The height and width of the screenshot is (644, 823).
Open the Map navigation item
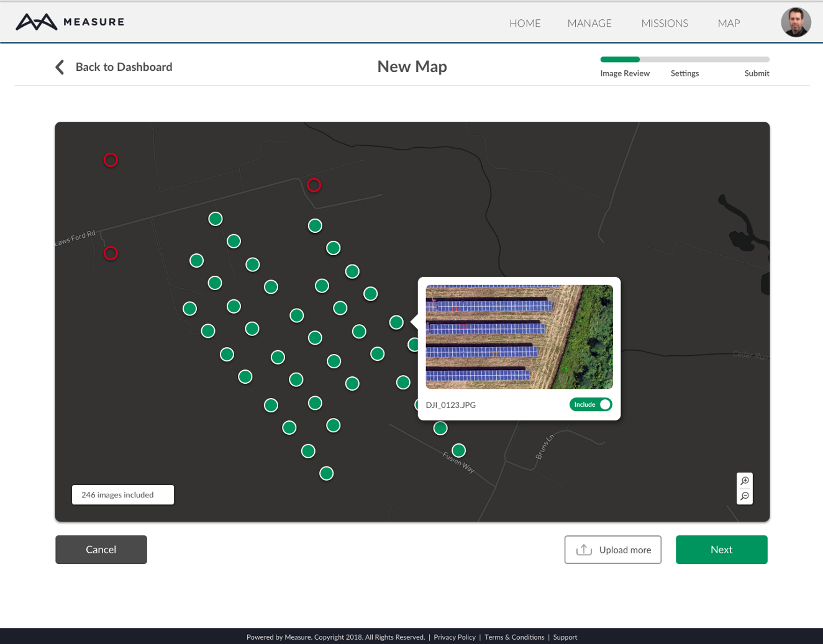click(729, 24)
